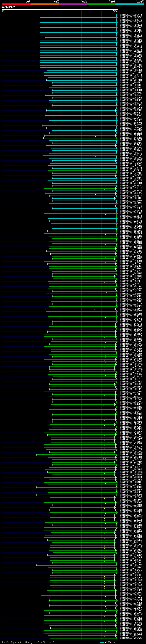Select the UniRef100_A8L4N8 label
146x644 pixels.
point(131,198)
